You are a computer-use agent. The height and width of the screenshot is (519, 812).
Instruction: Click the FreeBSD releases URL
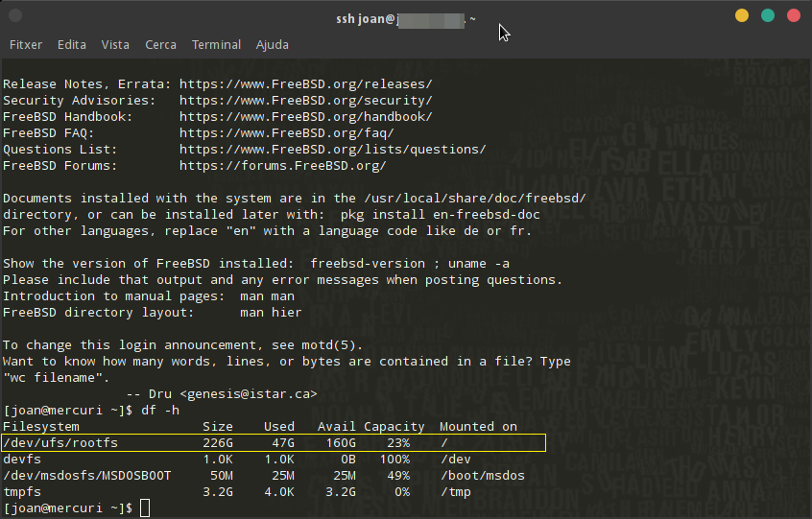point(305,84)
